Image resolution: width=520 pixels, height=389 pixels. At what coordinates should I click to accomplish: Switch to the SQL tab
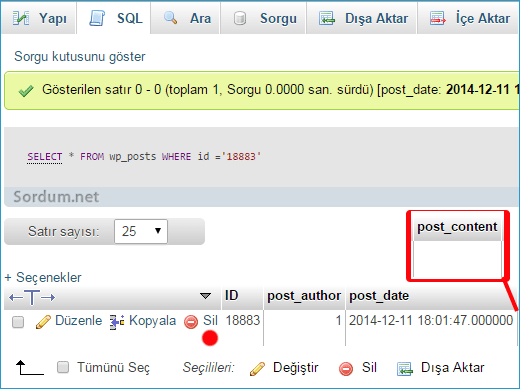click(x=114, y=18)
